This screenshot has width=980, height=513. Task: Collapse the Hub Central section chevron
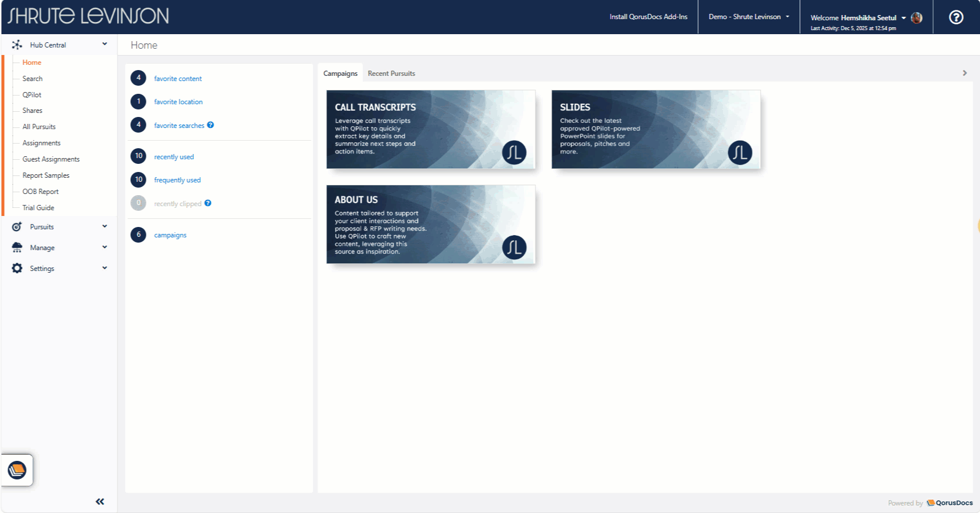click(x=105, y=44)
